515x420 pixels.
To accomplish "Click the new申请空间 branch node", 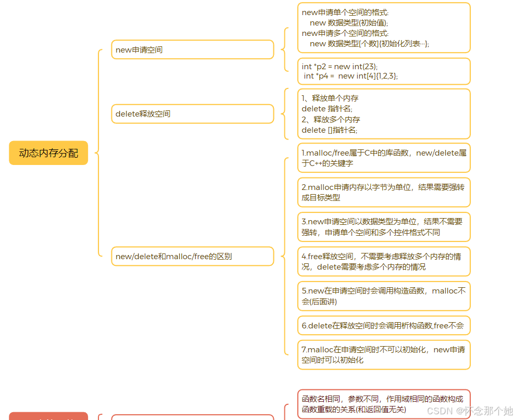I will (193, 49).
